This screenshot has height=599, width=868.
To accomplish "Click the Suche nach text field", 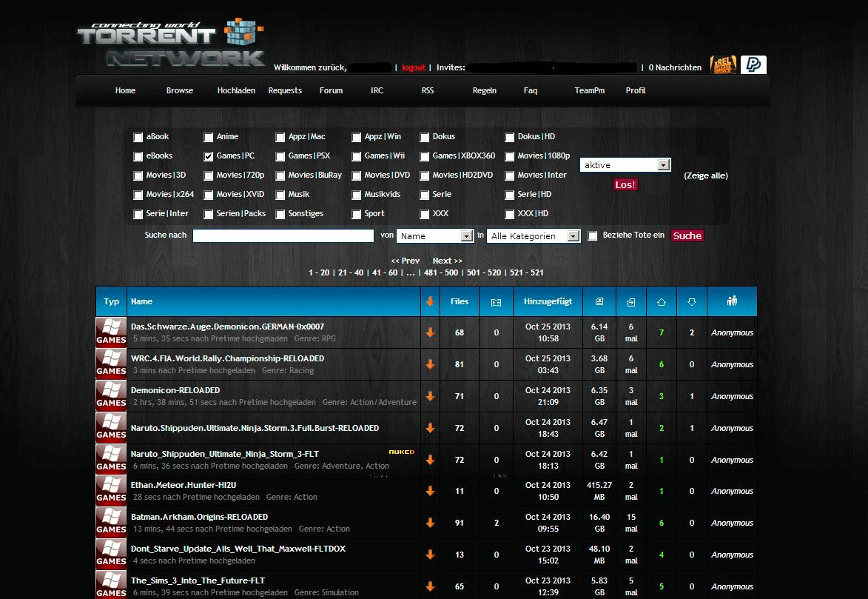I will pos(283,235).
